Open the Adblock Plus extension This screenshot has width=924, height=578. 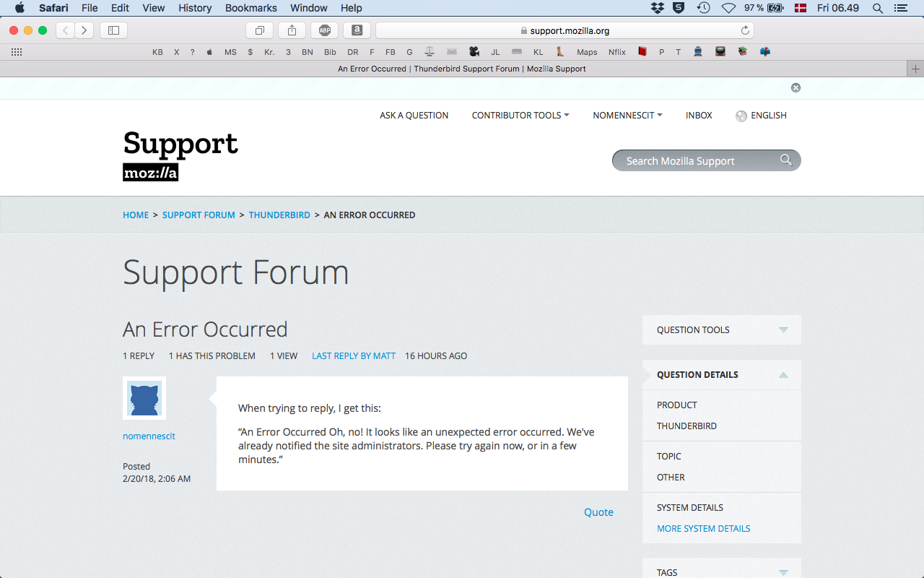click(325, 30)
